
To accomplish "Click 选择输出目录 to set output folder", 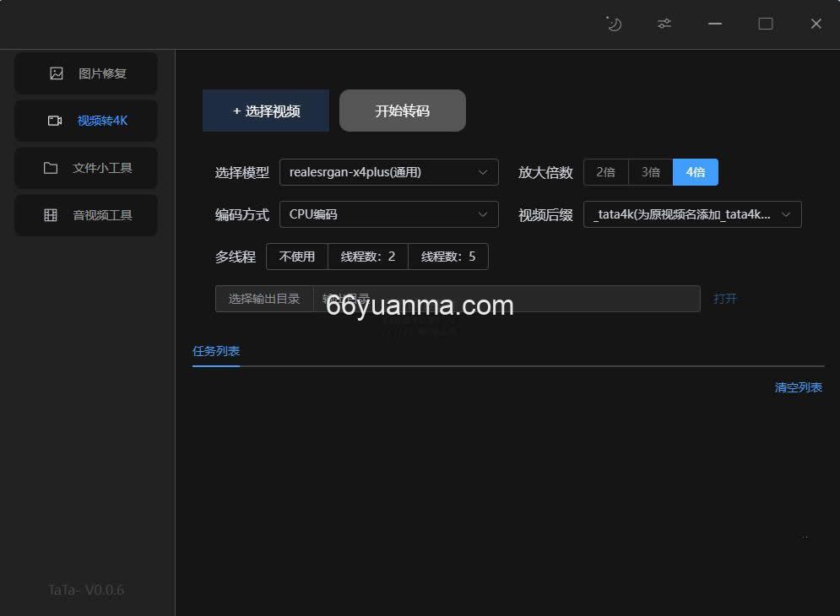I will pyautogui.click(x=265, y=298).
